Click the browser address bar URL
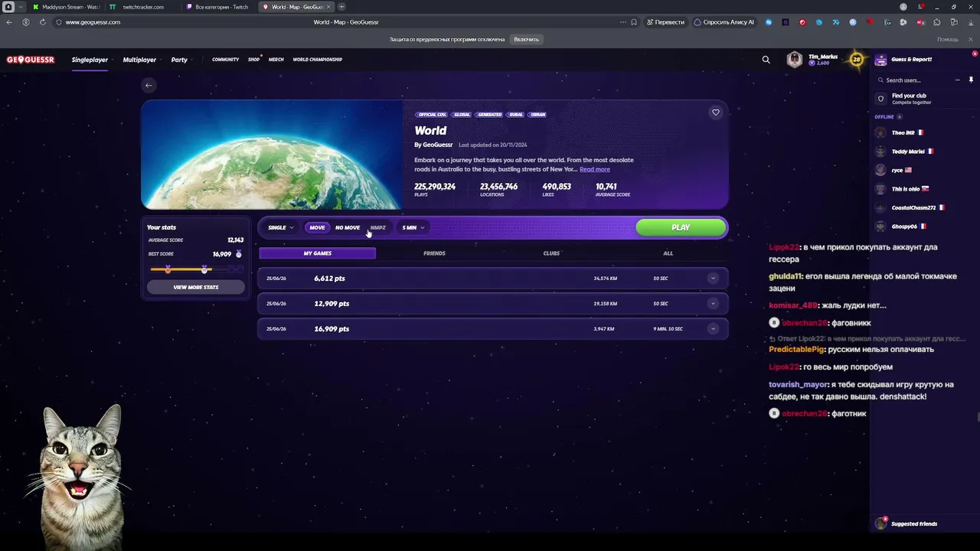 click(93, 22)
